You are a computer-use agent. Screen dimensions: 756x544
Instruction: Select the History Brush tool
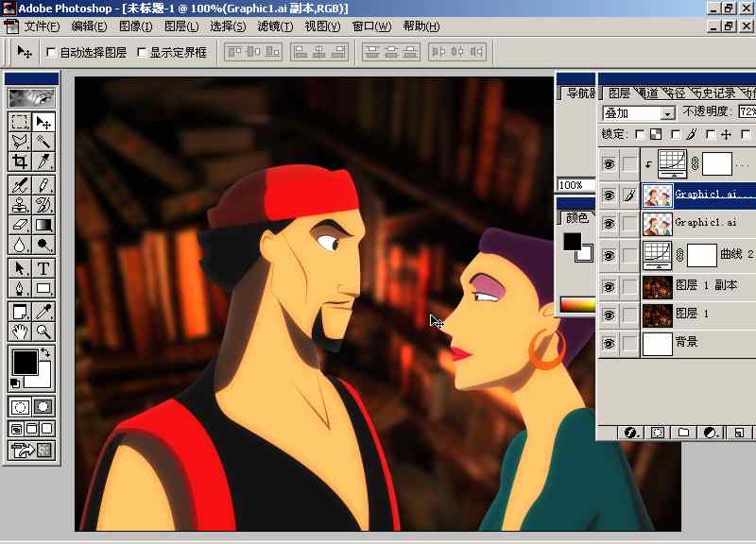click(43, 205)
